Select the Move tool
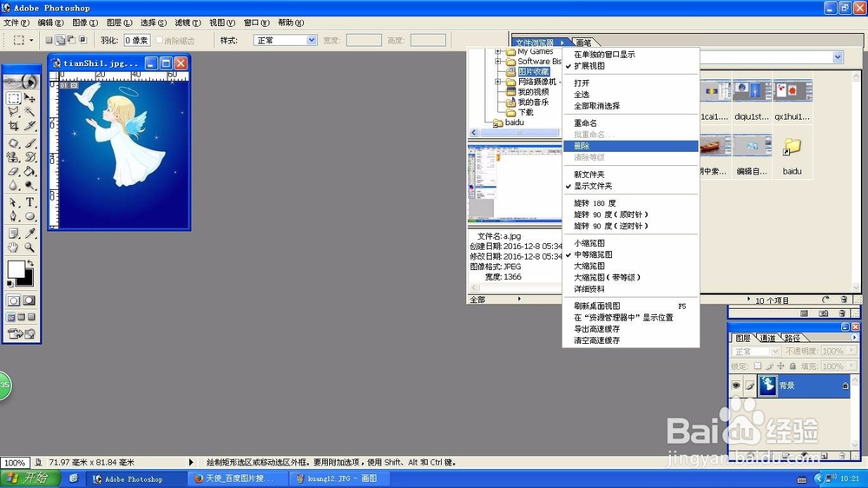The image size is (868, 488). (x=30, y=99)
